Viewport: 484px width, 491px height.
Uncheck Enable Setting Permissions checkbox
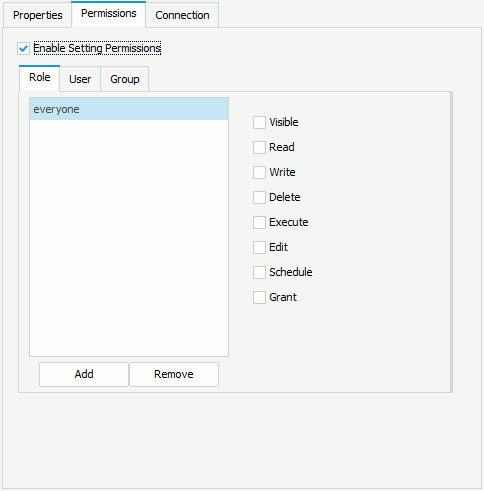[x=24, y=48]
